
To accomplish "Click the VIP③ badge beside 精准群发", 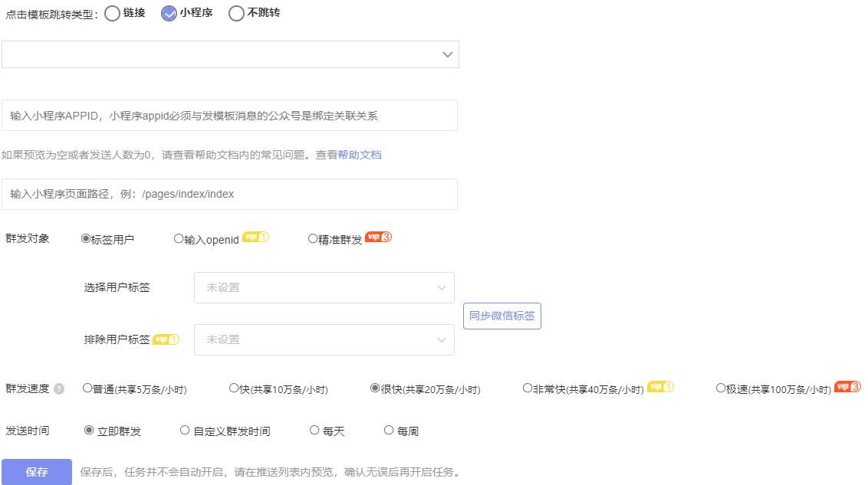I will (x=380, y=238).
